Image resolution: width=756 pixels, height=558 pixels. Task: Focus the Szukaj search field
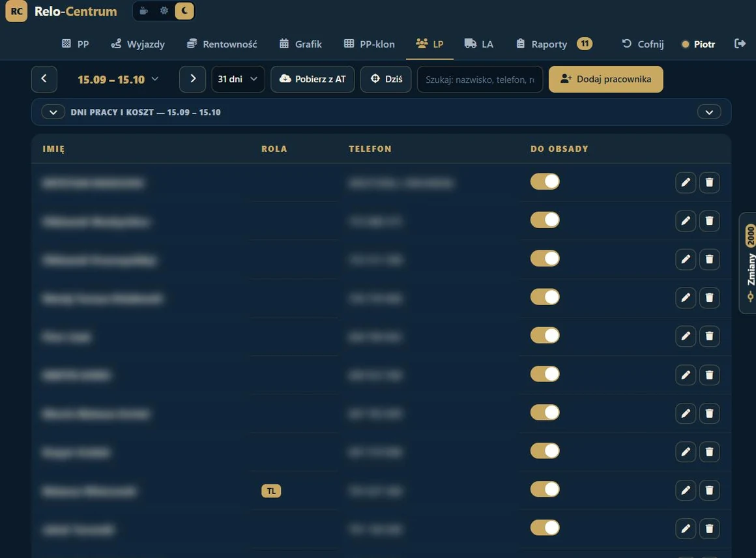480,79
